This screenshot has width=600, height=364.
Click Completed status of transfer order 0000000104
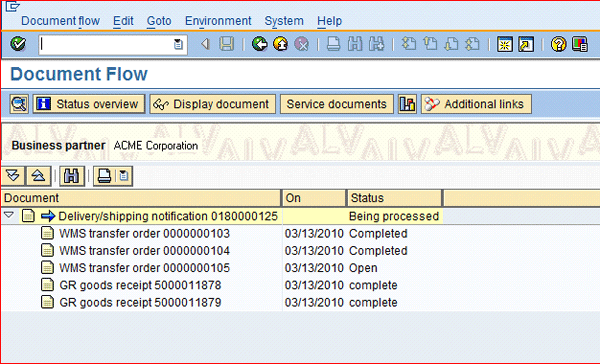(x=378, y=251)
